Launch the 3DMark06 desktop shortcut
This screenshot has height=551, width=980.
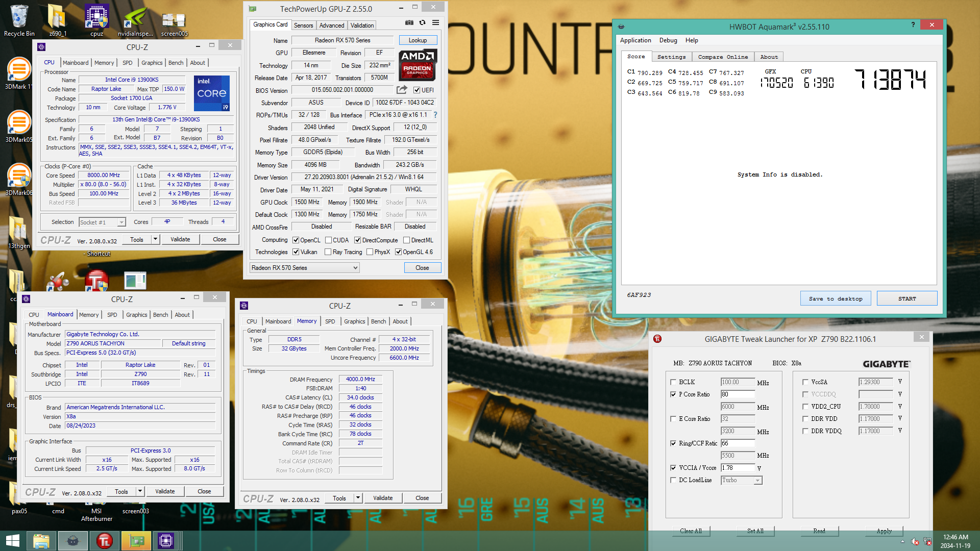[19, 180]
